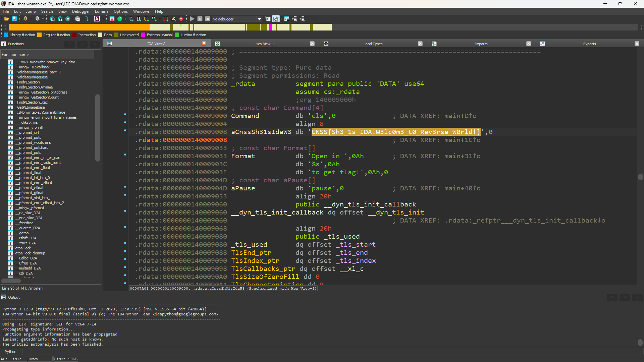This screenshot has width=644, height=362.
Task: Open the dropdown beside purple 'A' icon
Action: coord(102,19)
